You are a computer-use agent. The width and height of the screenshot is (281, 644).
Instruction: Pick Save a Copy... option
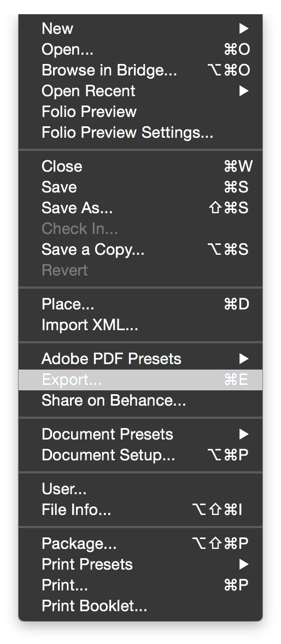[x=140, y=249]
